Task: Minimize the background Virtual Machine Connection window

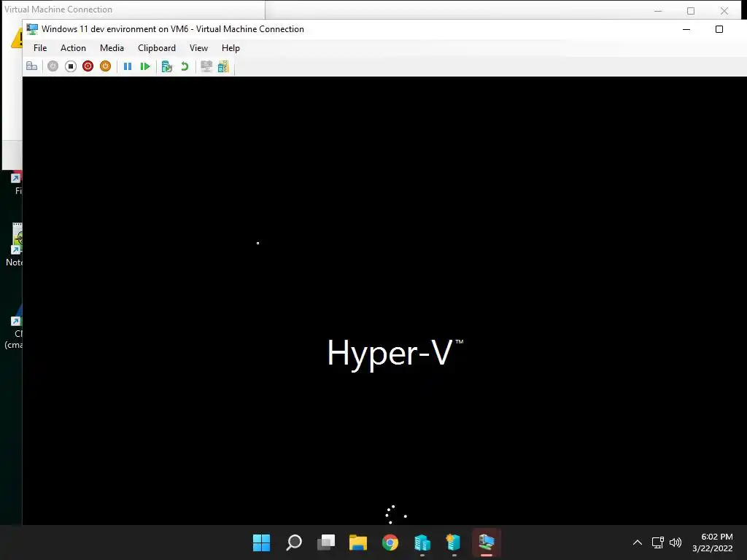Action: [658, 10]
